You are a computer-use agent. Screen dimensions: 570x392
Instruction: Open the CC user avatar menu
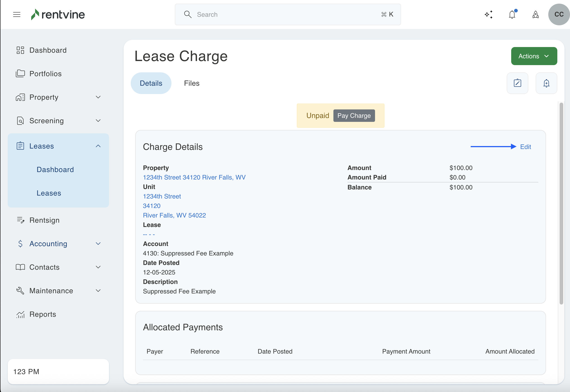click(x=559, y=14)
